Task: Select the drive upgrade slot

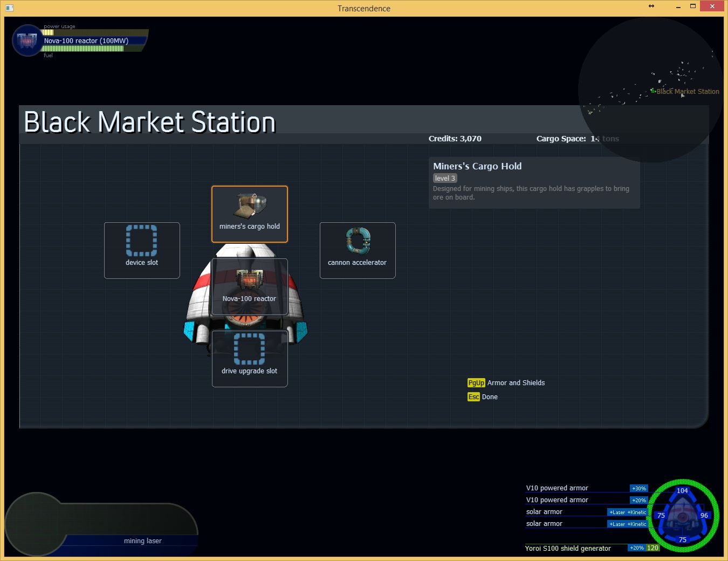Action: [x=250, y=359]
